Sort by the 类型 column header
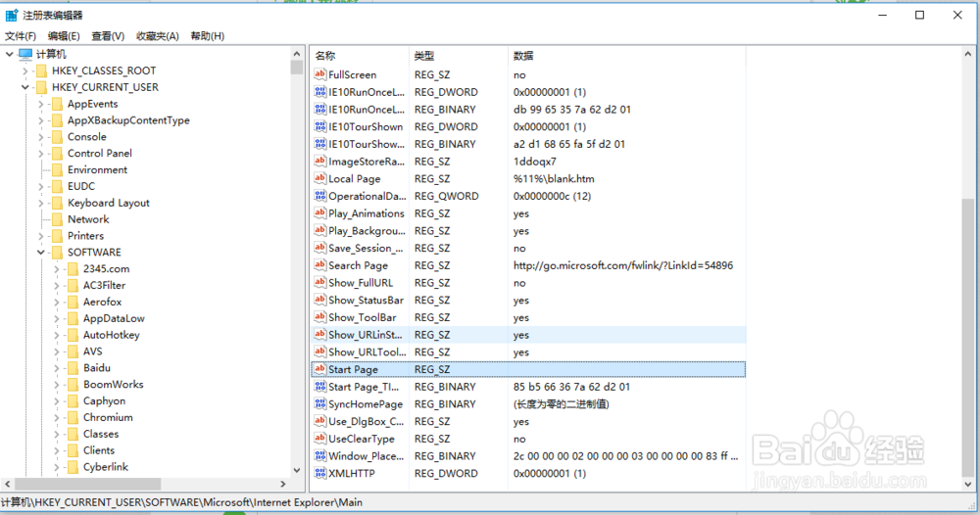Image resolution: width=980 pixels, height=515 pixels. pyautogui.click(x=459, y=56)
